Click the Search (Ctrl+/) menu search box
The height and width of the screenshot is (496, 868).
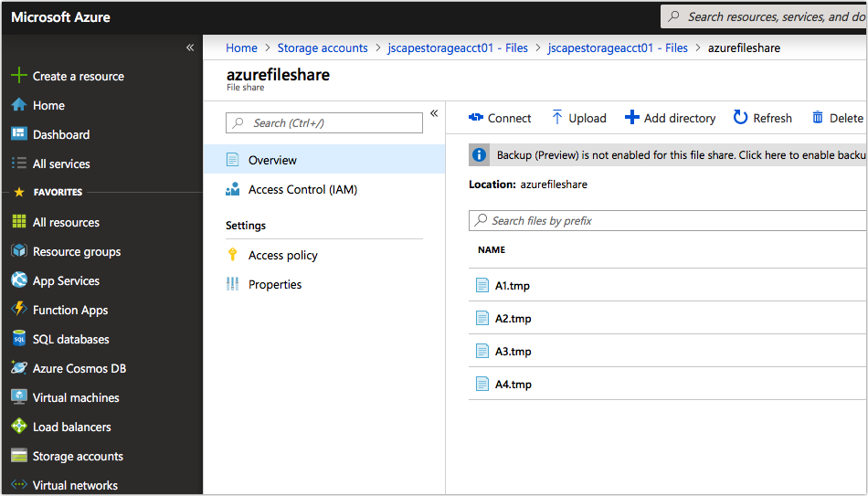point(323,123)
